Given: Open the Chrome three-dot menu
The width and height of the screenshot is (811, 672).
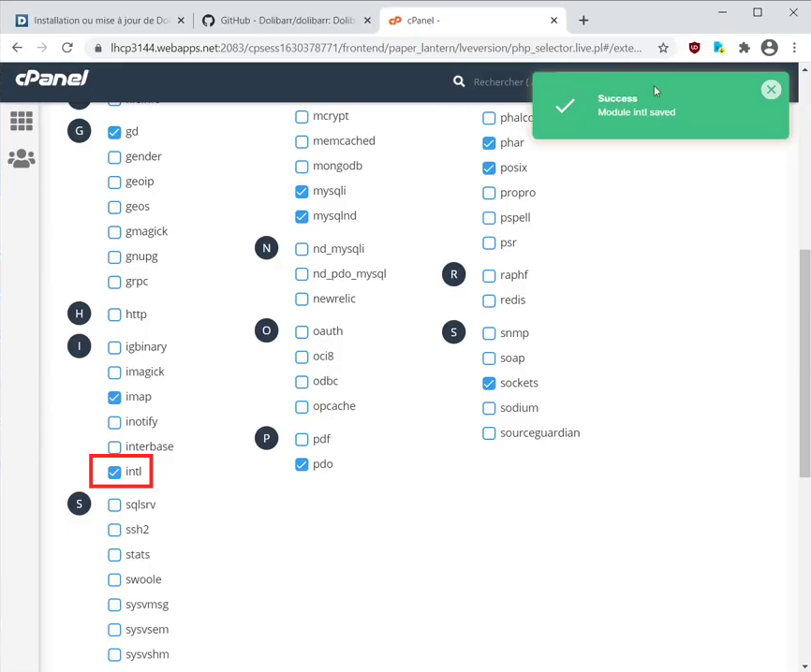Looking at the screenshot, I should click(794, 48).
